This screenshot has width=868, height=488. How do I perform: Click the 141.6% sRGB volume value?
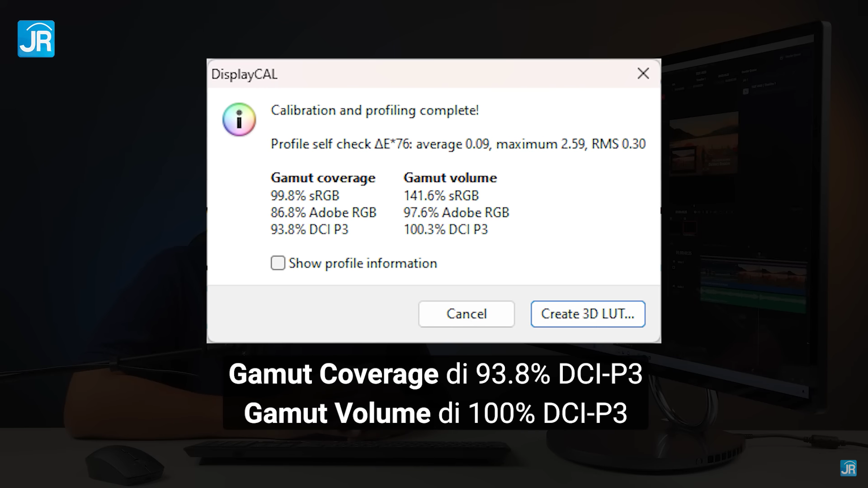pos(441,196)
